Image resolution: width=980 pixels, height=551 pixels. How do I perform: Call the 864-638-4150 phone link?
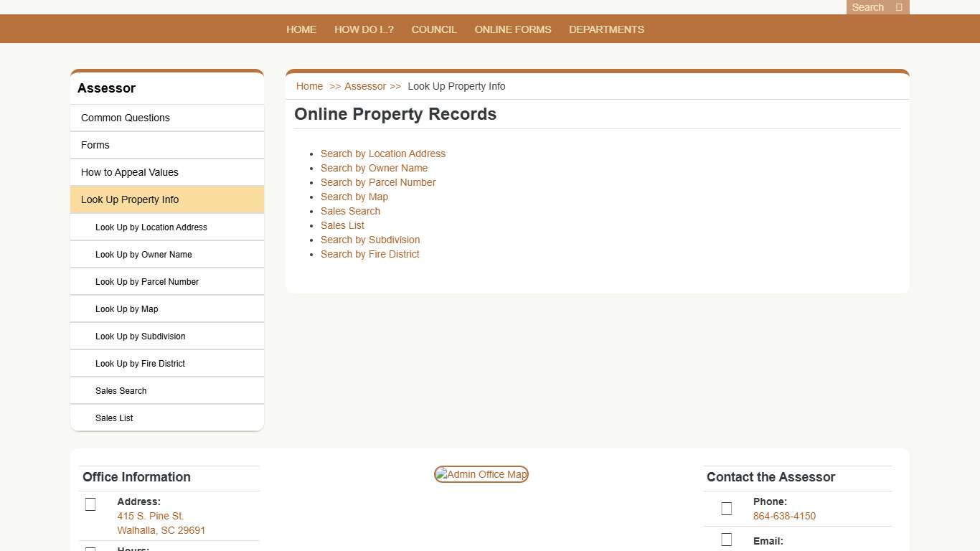click(784, 516)
